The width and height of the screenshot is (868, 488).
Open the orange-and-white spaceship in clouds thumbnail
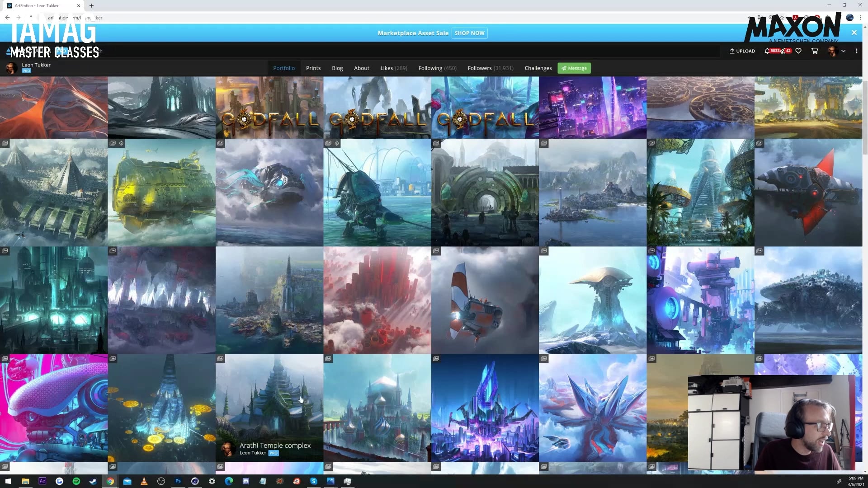coord(485,300)
